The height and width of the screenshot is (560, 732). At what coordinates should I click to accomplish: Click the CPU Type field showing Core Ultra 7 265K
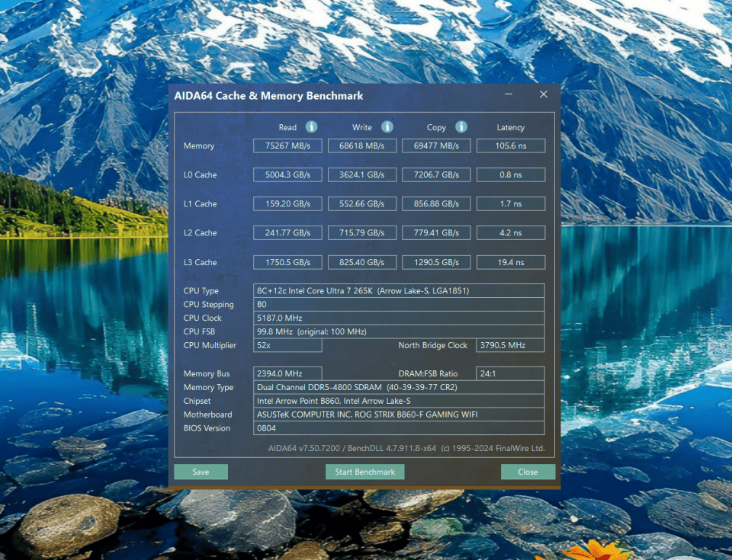[x=399, y=291]
